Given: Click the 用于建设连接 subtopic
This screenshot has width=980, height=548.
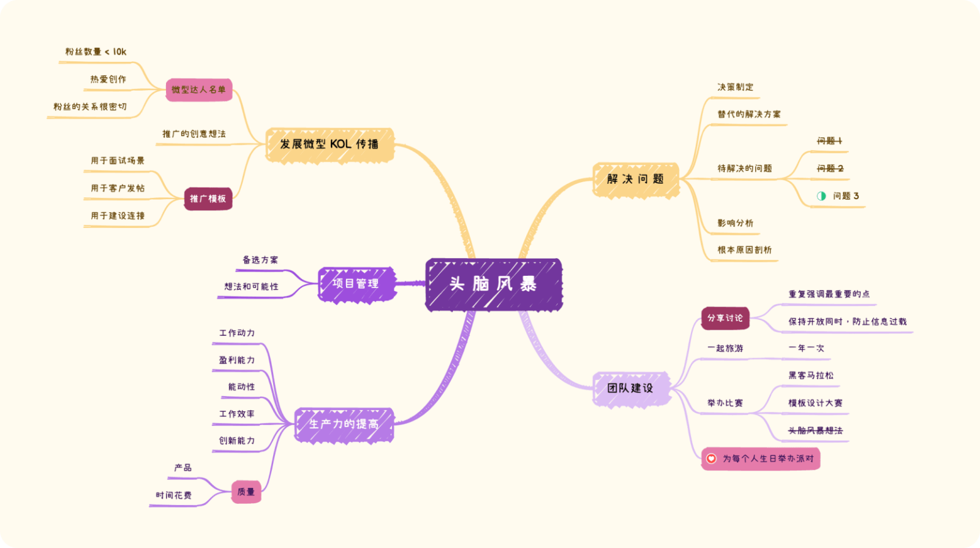Looking at the screenshot, I should pyautogui.click(x=118, y=216).
